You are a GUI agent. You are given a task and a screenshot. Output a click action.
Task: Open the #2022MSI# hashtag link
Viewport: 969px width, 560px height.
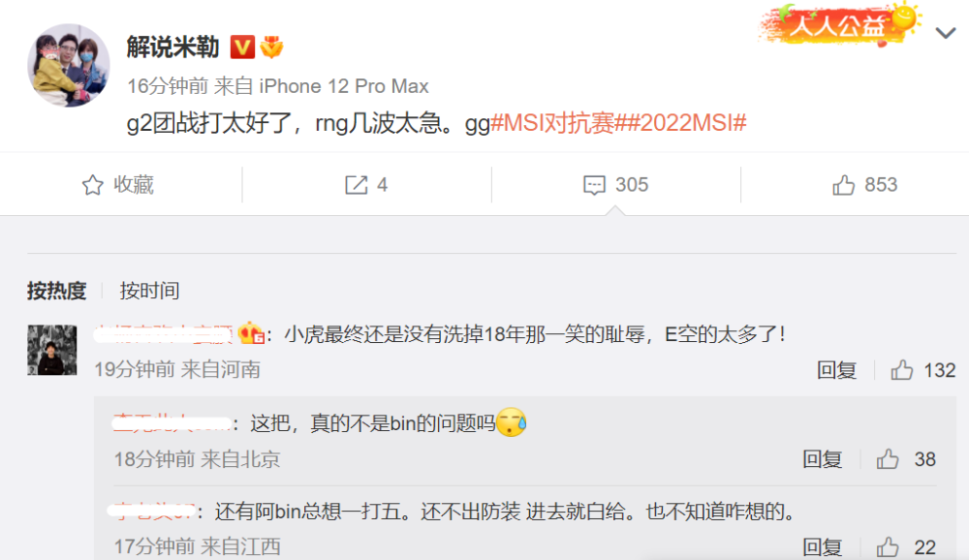tap(682, 123)
